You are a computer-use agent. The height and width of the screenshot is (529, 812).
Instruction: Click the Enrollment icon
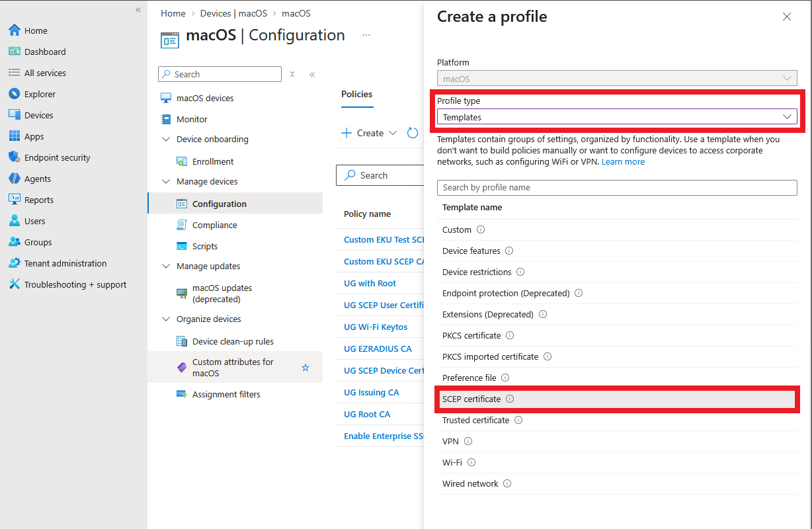point(182,161)
